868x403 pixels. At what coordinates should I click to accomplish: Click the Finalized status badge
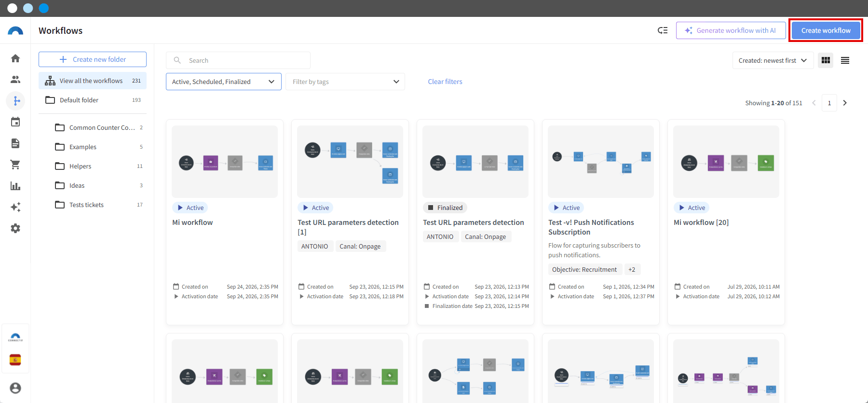[x=445, y=208]
